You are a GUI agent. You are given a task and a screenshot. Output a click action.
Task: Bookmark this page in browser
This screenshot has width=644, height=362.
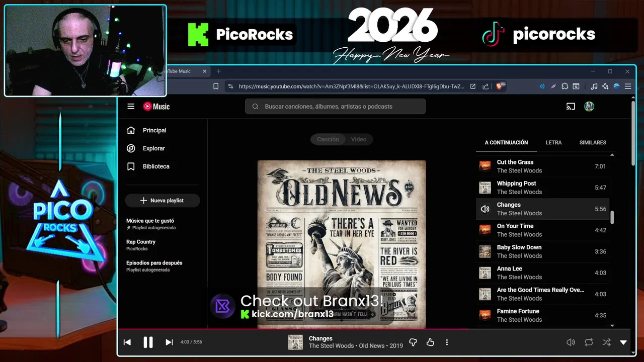tap(216, 86)
